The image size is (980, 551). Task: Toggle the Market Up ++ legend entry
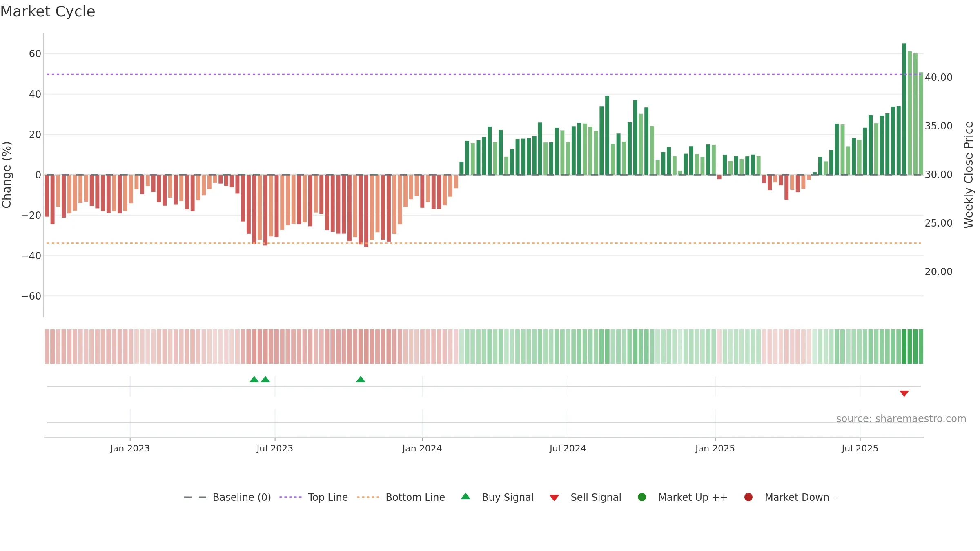pyautogui.click(x=683, y=497)
